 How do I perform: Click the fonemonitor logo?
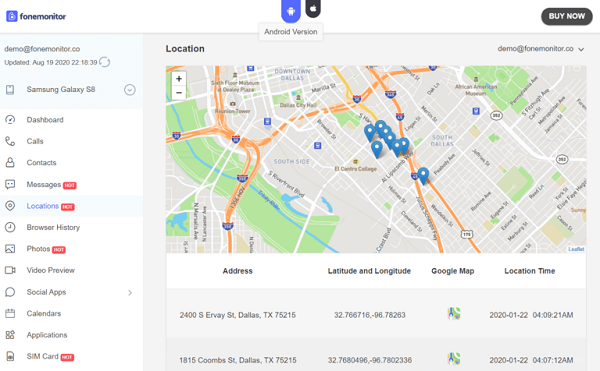(x=36, y=16)
